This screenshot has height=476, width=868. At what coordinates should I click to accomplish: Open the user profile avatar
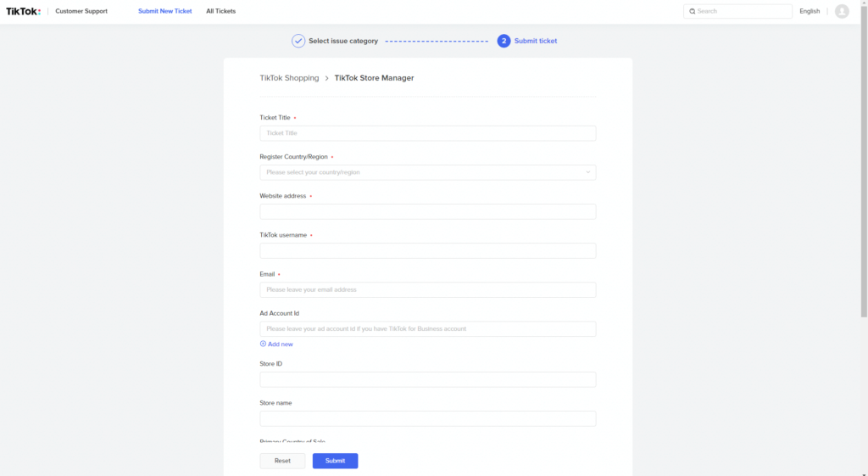[x=842, y=11]
